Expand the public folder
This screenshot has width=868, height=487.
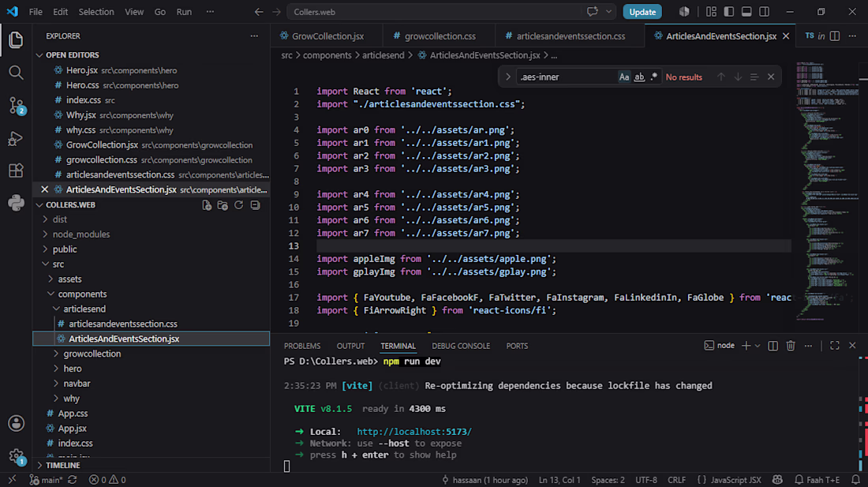(x=46, y=249)
